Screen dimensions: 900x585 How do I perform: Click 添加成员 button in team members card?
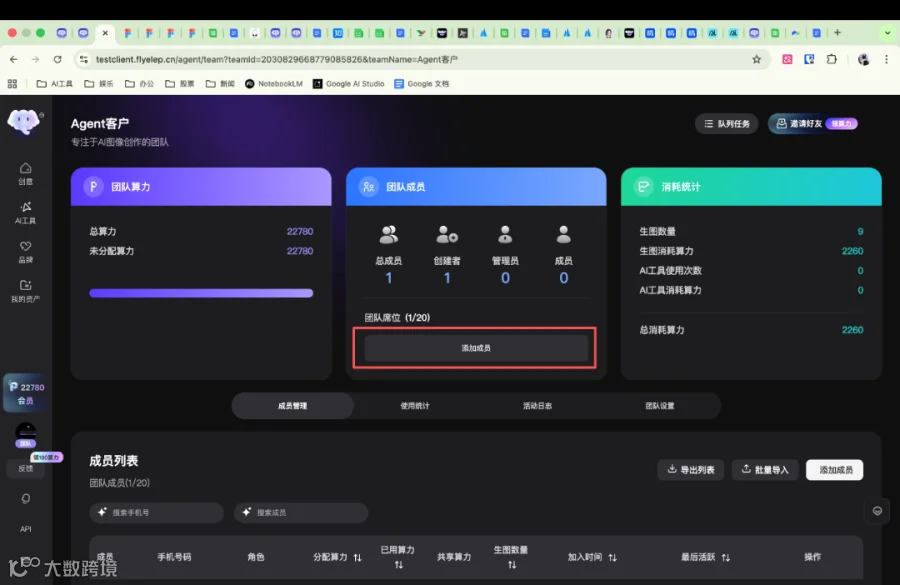coord(476,348)
